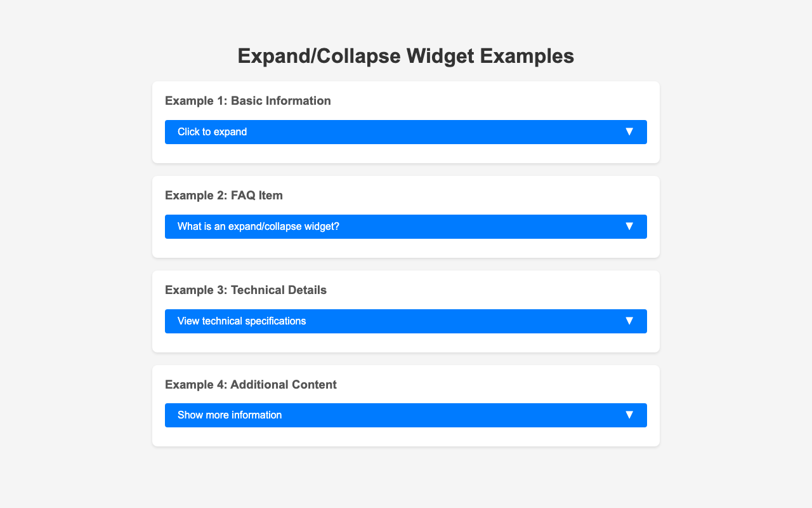The width and height of the screenshot is (812, 508).
Task: Click the "Expand/Collapse Widget Examples" page title
Action: (406, 56)
